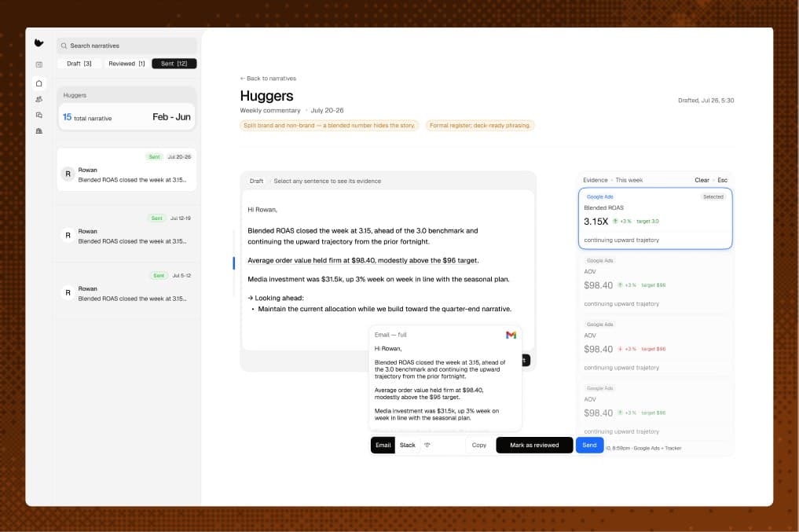Click the red down arrow on the third evidence card
The image size is (799, 532).
click(x=620, y=349)
